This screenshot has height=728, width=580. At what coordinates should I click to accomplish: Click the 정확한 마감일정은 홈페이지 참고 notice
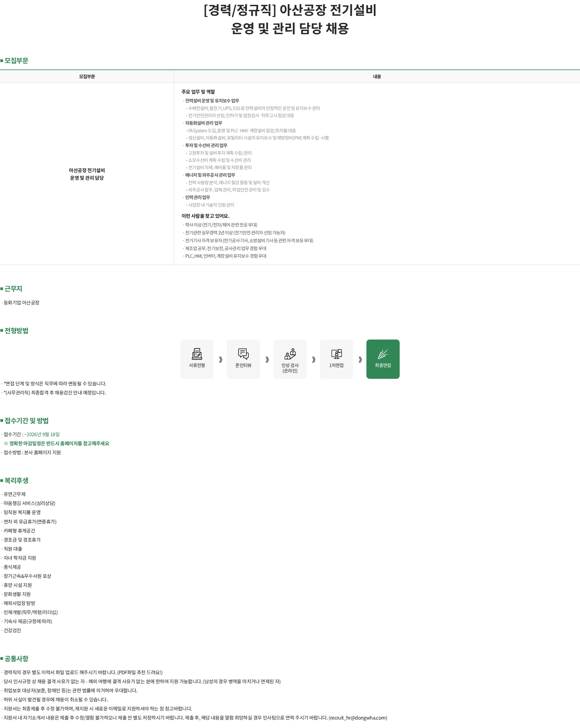[x=56, y=443]
